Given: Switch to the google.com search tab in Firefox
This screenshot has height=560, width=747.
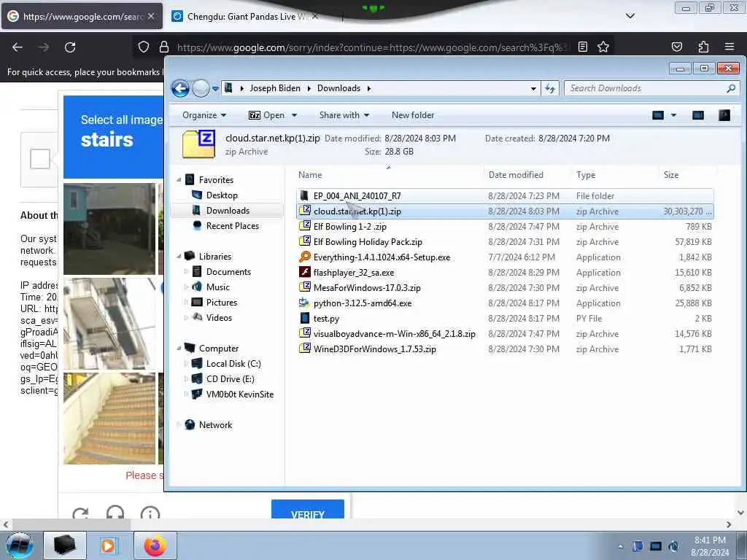Looking at the screenshot, I should click(x=82, y=17).
